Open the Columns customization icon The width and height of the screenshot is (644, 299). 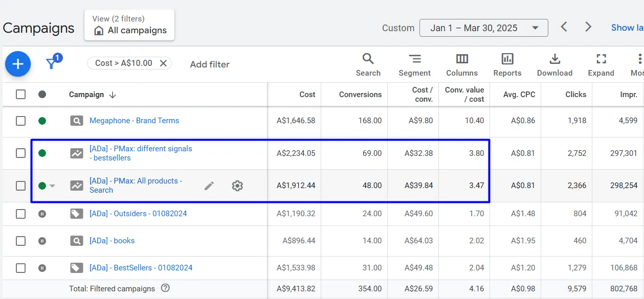(x=461, y=64)
